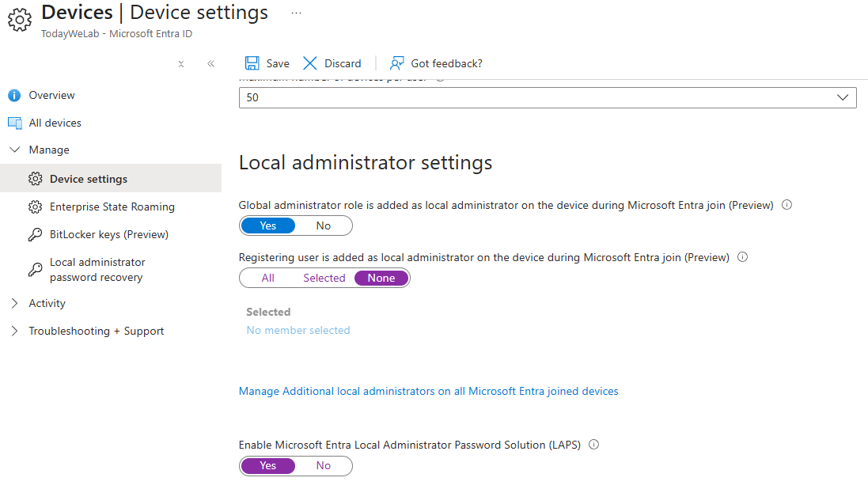Select All for registering user local admin
Viewport: 868px width, 489px height.
click(x=267, y=278)
